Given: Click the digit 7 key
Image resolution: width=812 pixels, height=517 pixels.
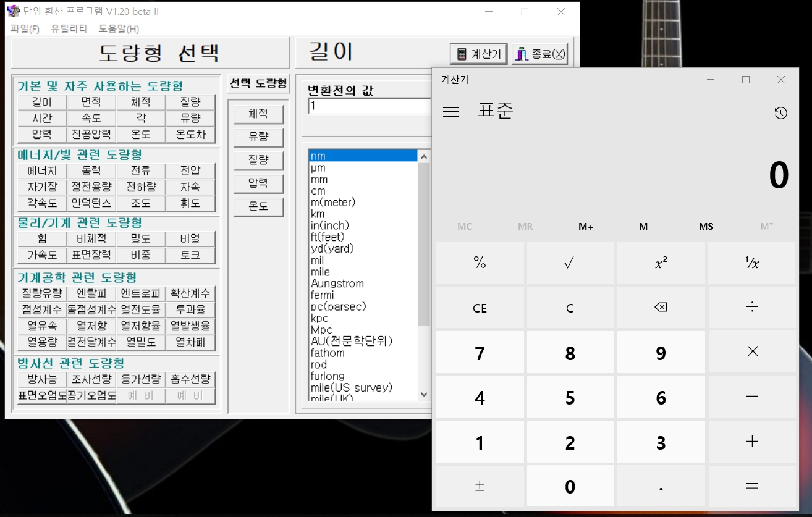Looking at the screenshot, I should pyautogui.click(x=480, y=353).
